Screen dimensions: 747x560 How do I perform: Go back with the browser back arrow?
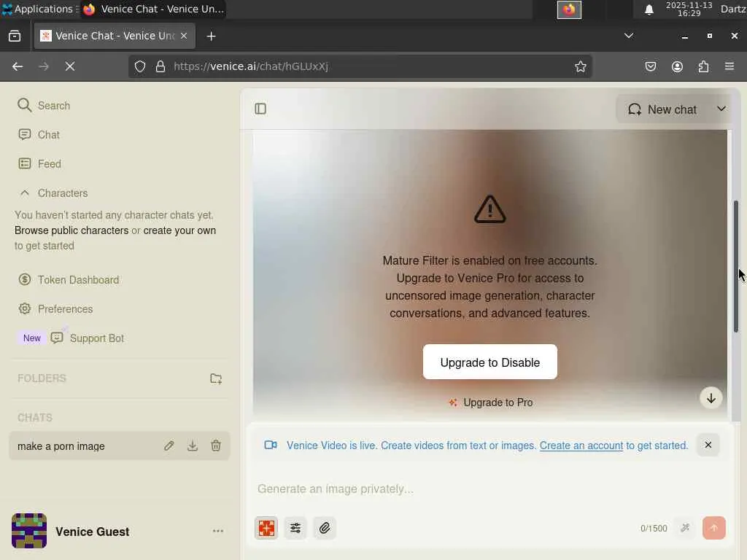[x=18, y=66]
